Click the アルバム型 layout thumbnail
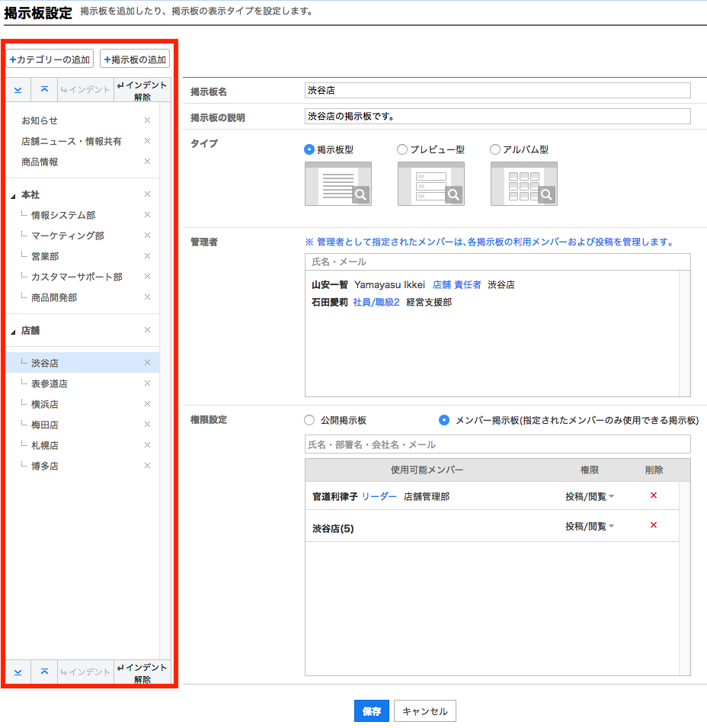 pos(523,184)
